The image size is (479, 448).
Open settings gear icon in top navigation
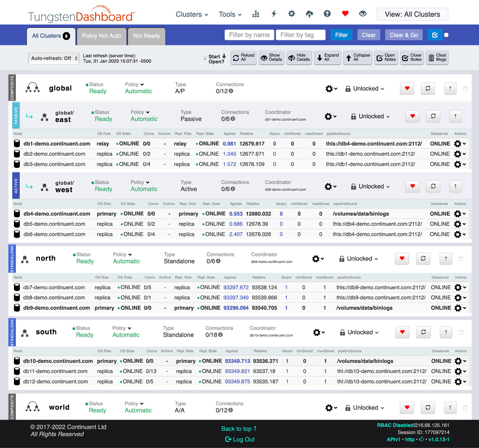point(292,14)
